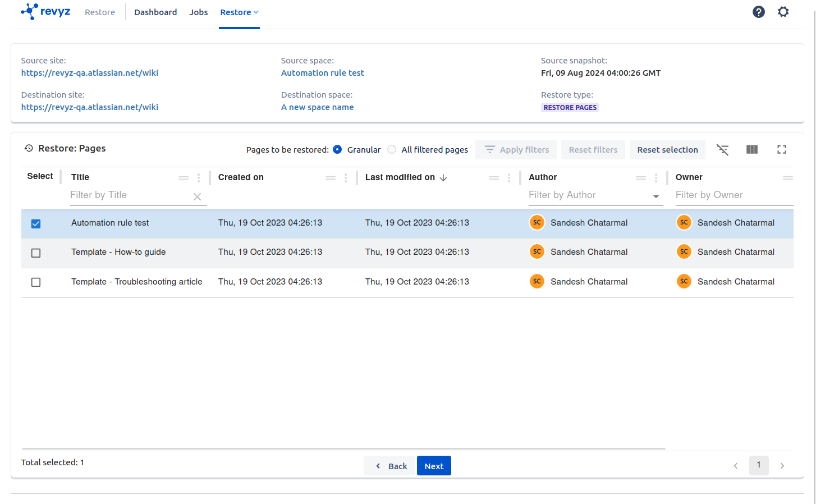Click the revyz logo
The width and height of the screenshot is (816, 504).
coord(45,12)
